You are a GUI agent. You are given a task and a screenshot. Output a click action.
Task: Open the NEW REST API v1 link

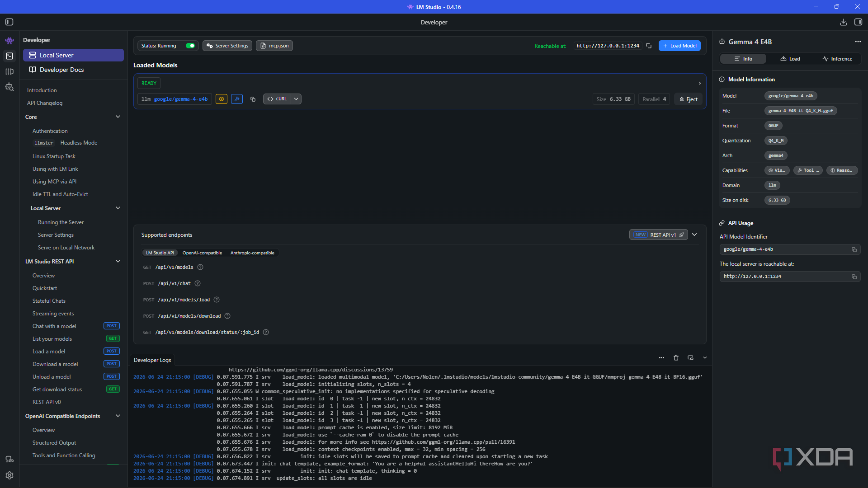tap(659, 235)
